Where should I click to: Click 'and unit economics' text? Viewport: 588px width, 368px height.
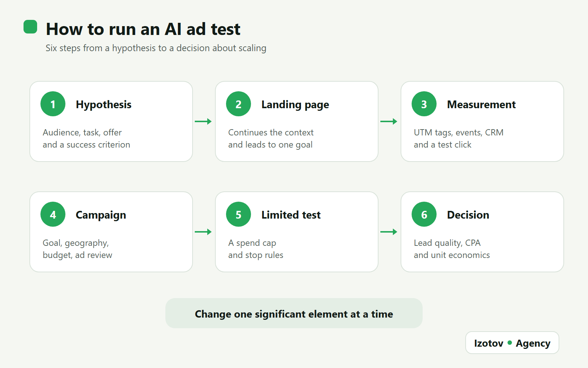[452, 255]
